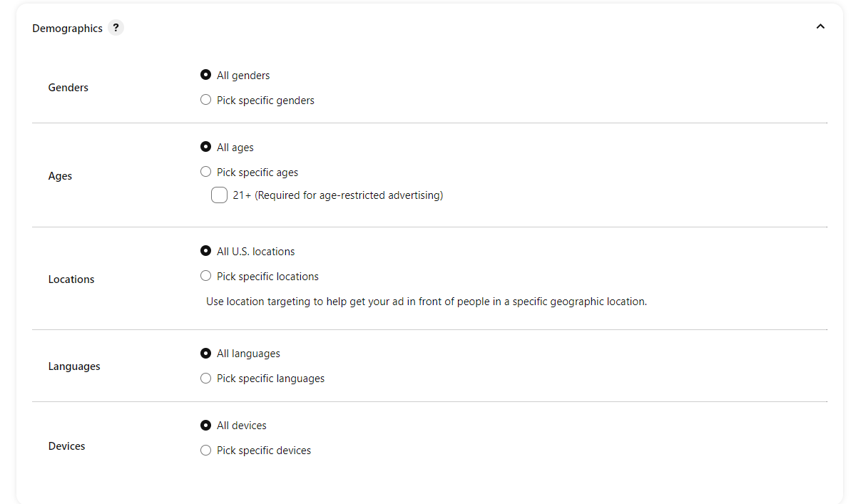The width and height of the screenshot is (853, 504).
Task: Click the Genders row label
Action: [68, 88]
